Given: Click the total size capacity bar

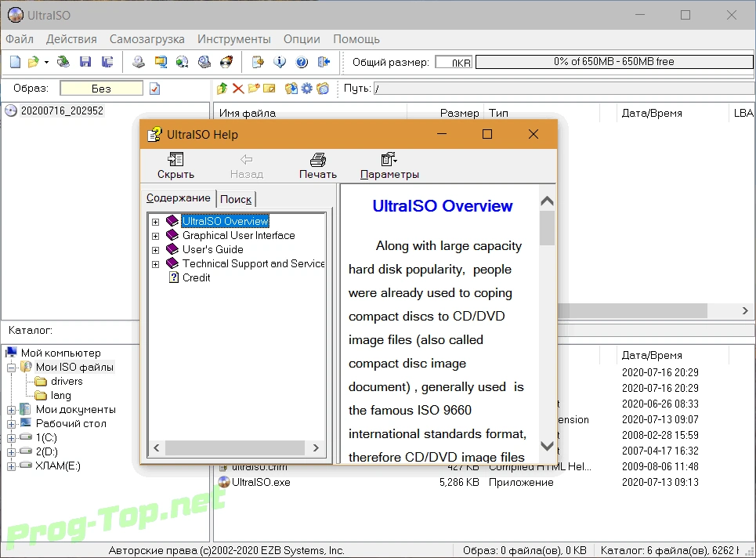Looking at the screenshot, I should point(613,62).
